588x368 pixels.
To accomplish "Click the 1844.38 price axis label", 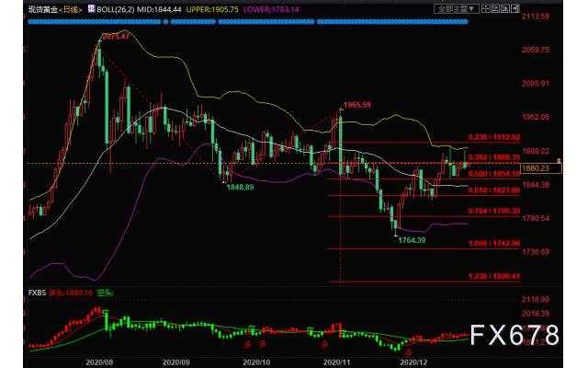I will pyautogui.click(x=536, y=184).
